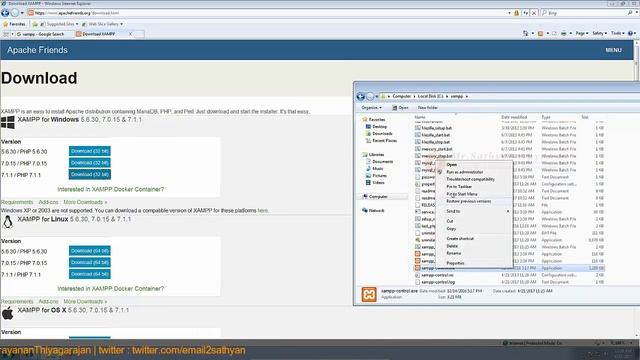Choose Properties from the context menu
The image size is (640, 360).
(455, 263)
